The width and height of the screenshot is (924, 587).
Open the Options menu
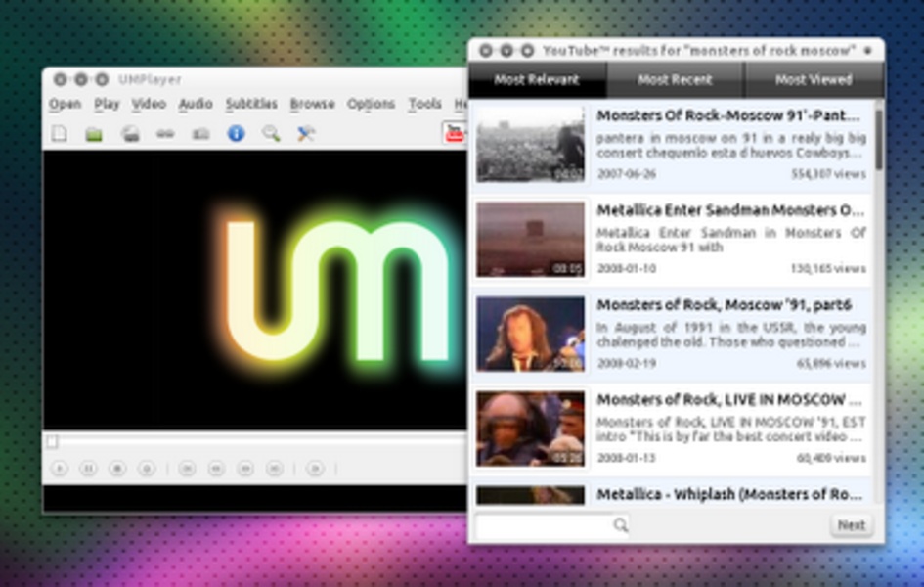371,105
